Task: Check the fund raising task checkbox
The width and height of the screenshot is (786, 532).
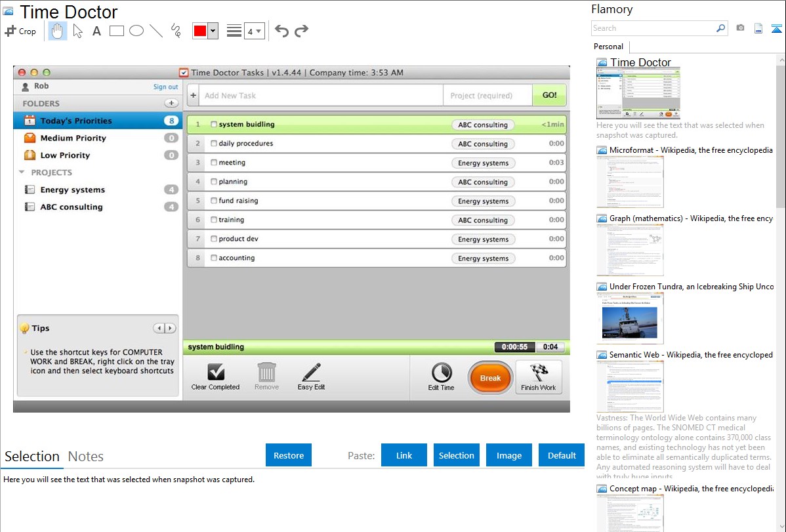Action: pyautogui.click(x=214, y=201)
